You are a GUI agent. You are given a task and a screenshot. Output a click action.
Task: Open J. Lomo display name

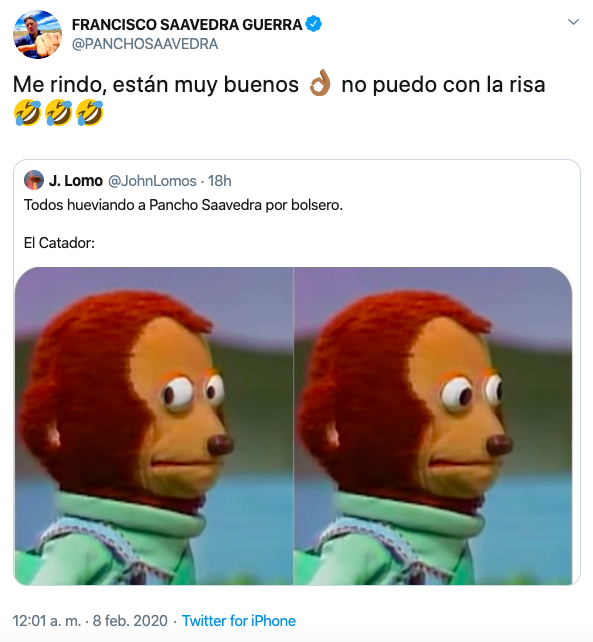[76, 181]
